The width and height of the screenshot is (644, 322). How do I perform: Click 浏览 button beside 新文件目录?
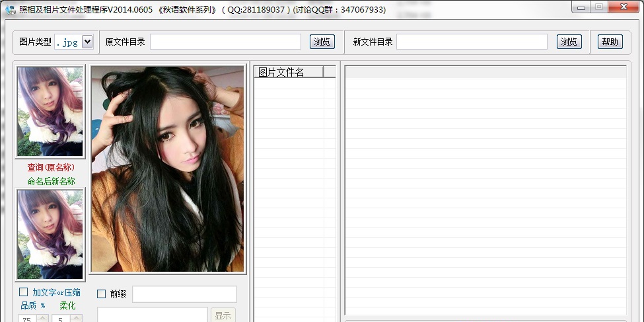pos(569,42)
